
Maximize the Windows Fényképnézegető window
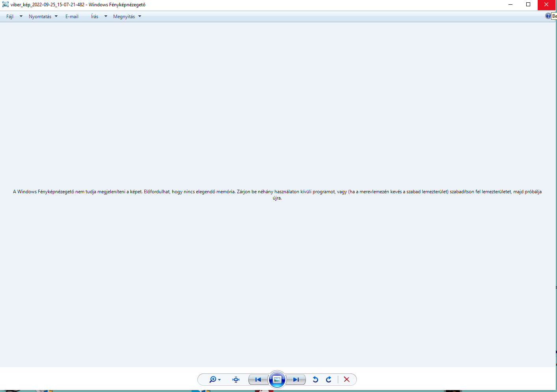(x=528, y=5)
